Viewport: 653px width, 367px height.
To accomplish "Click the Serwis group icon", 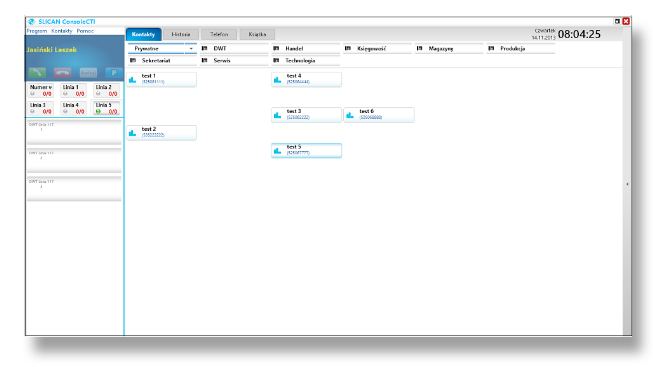I will [204, 60].
